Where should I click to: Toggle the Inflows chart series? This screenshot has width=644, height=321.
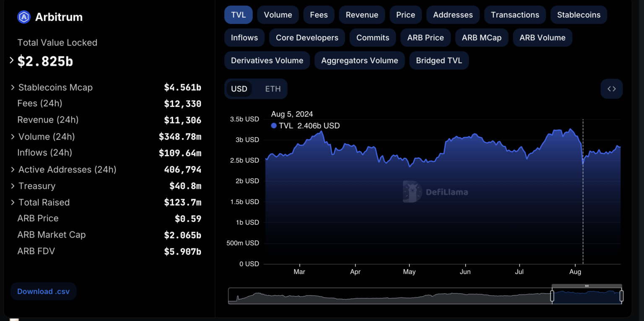pyautogui.click(x=244, y=37)
